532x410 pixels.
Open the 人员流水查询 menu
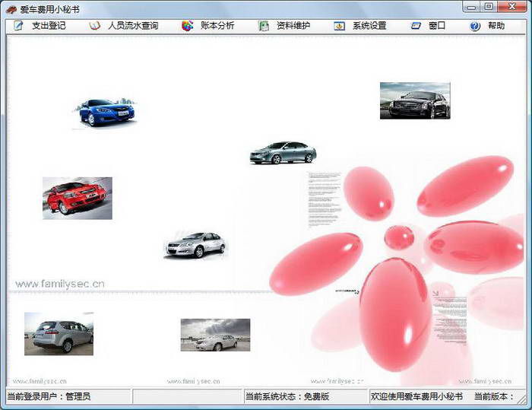tap(133, 26)
